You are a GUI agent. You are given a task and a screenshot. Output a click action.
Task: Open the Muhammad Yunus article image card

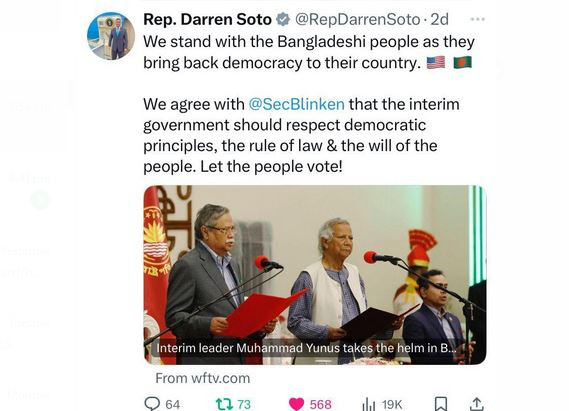(x=315, y=275)
